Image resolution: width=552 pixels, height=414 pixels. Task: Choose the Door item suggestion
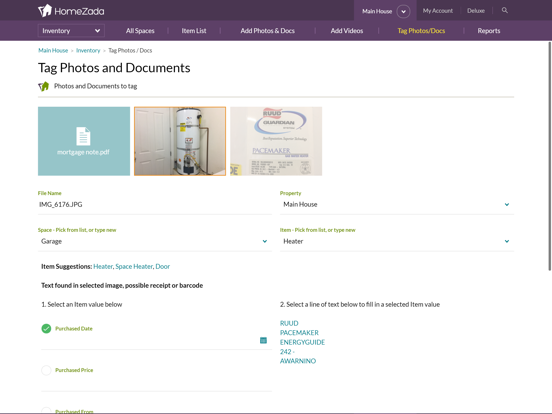[163, 266]
